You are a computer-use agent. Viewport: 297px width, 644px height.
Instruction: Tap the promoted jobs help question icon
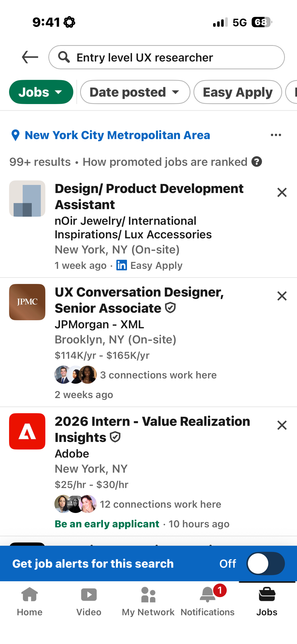[257, 162]
